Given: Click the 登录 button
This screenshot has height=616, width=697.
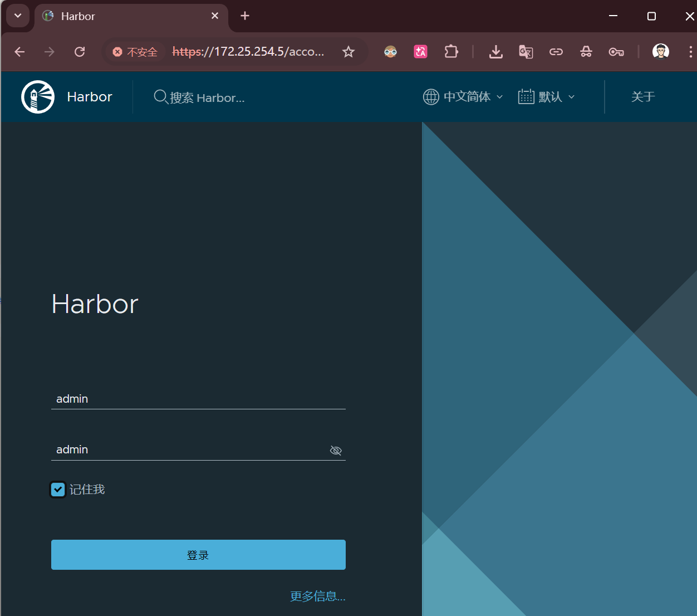Looking at the screenshot, I should coord(198,555).
